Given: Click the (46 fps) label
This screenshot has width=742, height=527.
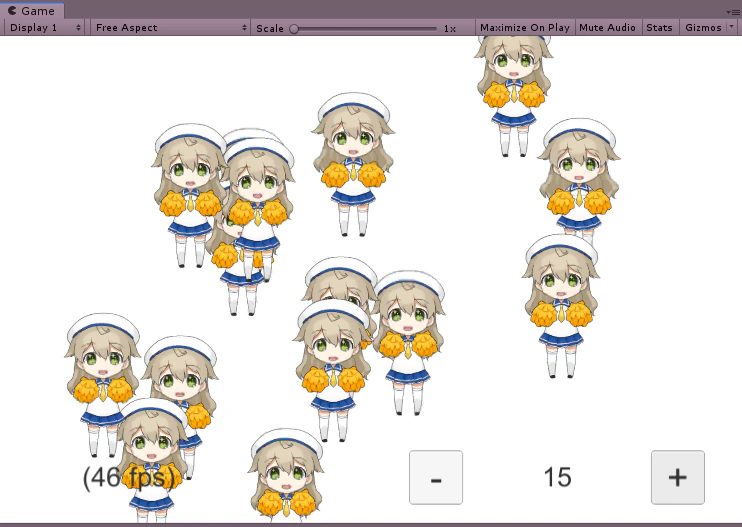Looking at the screenshot, I should click(129, 477).
